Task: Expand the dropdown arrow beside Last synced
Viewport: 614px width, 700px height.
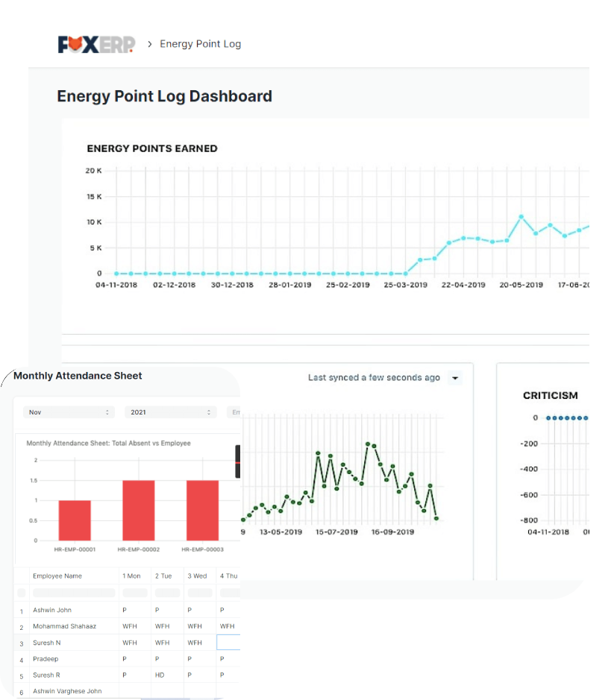Action: click(455, 378)
